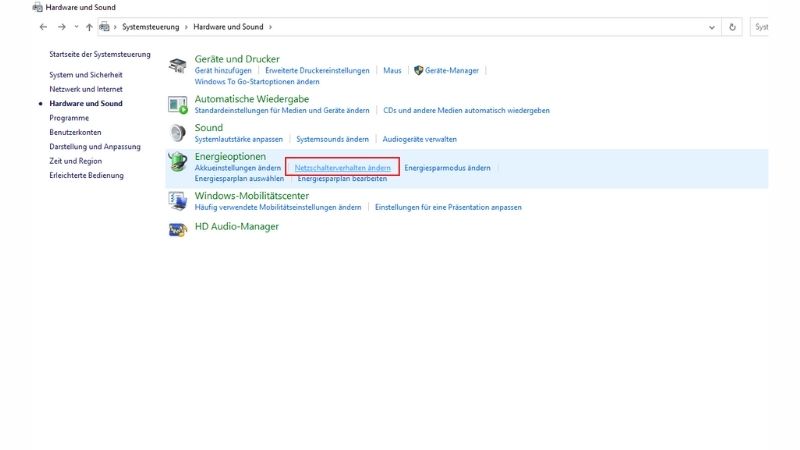Open Startseite der Systemsteuerung
This screenshot has width=800, height=450.
100,54
